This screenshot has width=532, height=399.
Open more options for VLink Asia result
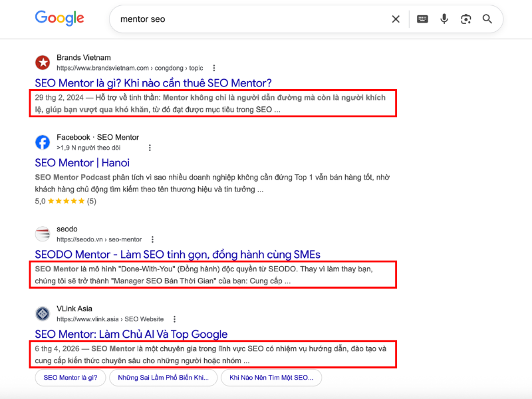[174, 319]
